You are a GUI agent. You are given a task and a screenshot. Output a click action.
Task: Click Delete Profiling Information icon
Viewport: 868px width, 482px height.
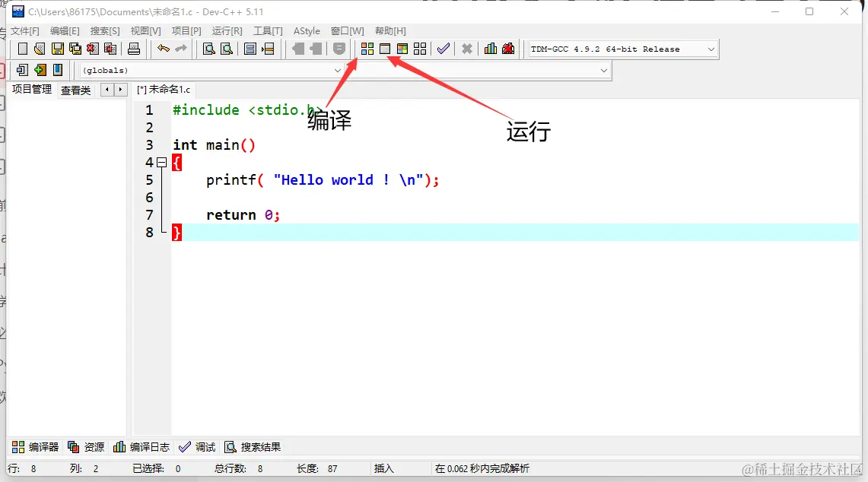coord(508,49)
